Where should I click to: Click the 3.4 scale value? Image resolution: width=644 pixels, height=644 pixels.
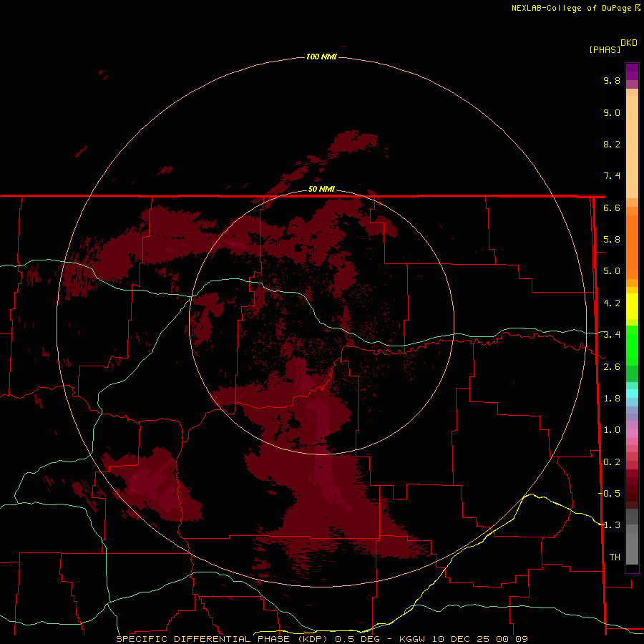[x=612, y=335]
